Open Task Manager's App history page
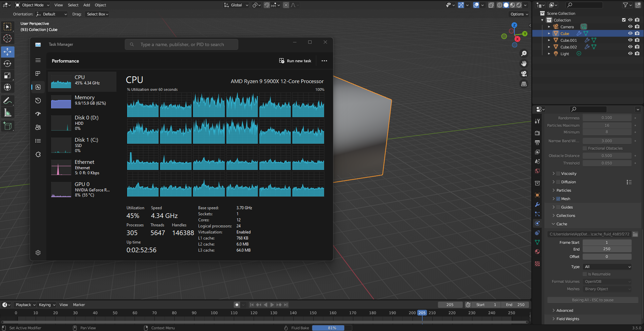644x331 pixels. (38, 101)
